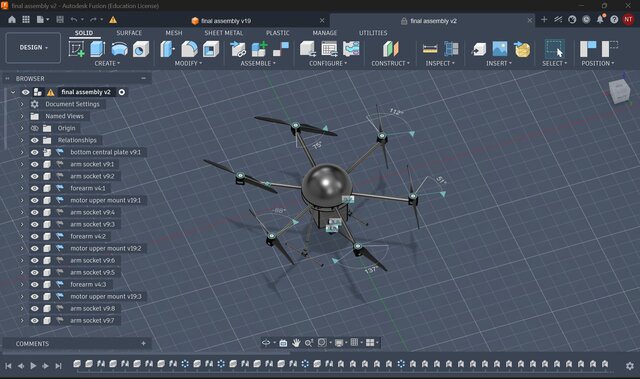Jump to the end of the timeline

click(x=58, y=366)
